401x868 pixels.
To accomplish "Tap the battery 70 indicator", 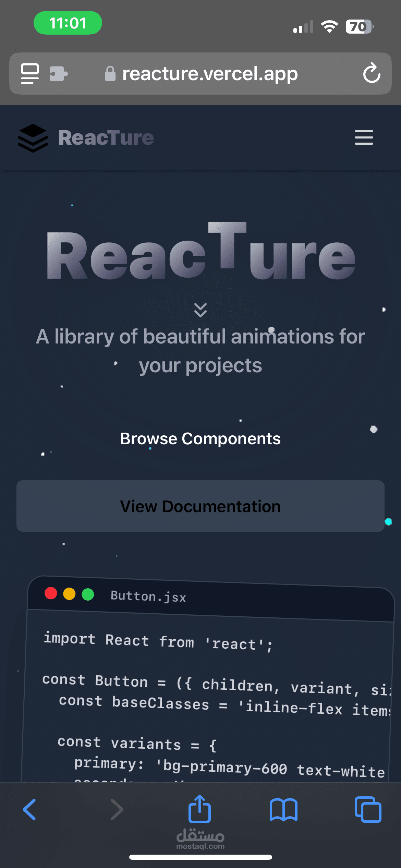I will pyautogui.click(x=360, y=26).
